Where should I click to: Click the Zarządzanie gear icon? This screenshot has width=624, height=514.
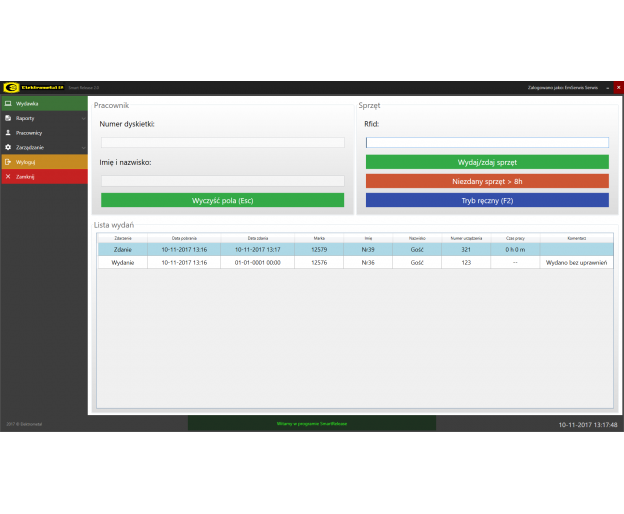[8, 147]
